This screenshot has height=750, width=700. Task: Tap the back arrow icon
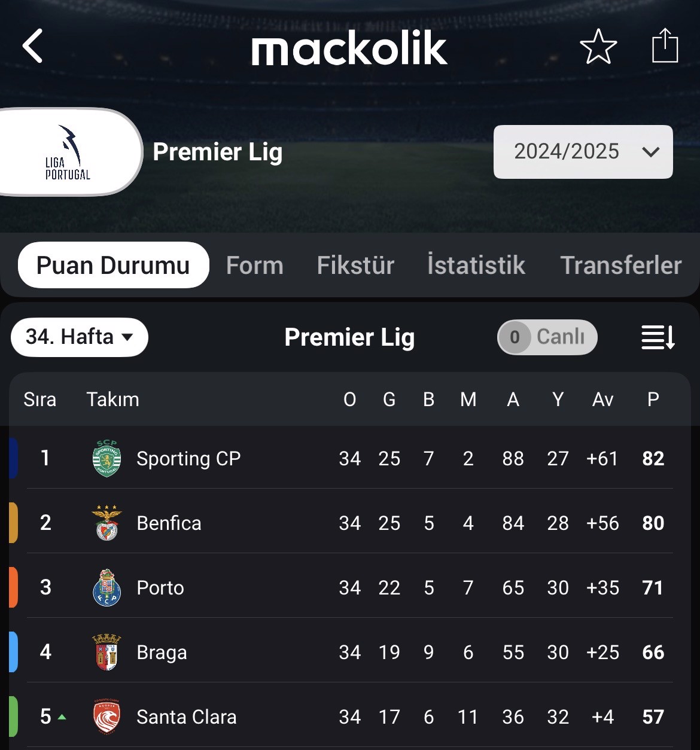[33, 46]
